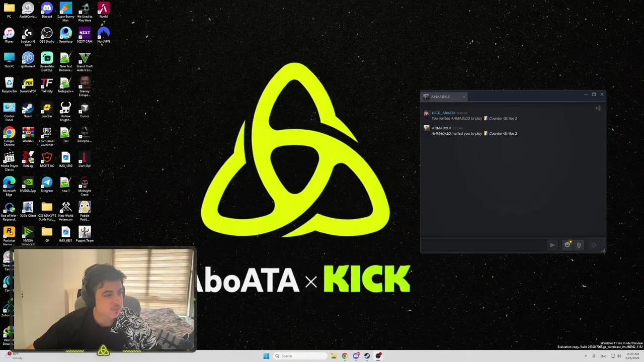The width and height of the screenshot is (644, 362).
Task: Select the Hollow Knight desktop icon
Action: pos(65,112)
